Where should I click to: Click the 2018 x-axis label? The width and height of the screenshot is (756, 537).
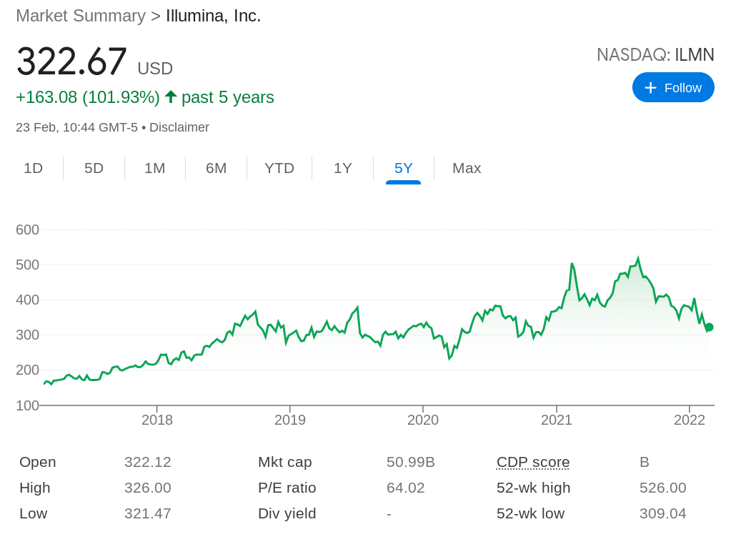(156, 420)
